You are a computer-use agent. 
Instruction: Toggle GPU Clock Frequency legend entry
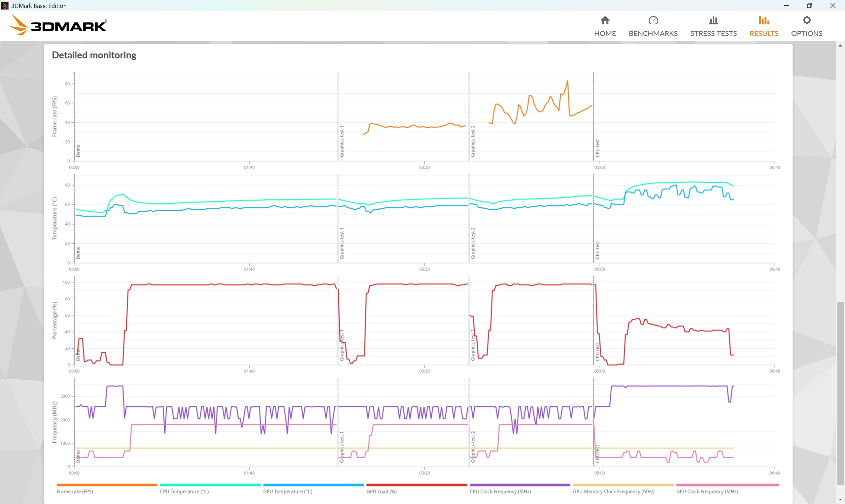(x=707, y=491)
